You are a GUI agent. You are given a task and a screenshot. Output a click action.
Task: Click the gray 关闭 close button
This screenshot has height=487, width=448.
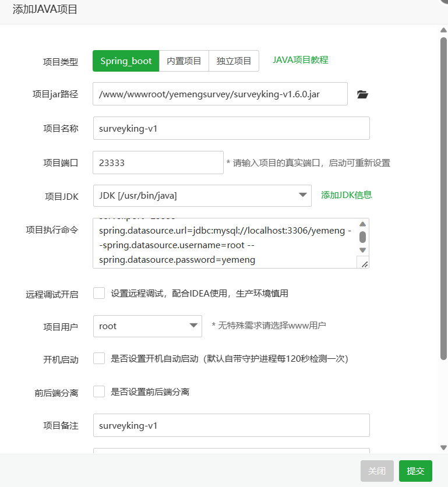(x=377, y=471)
